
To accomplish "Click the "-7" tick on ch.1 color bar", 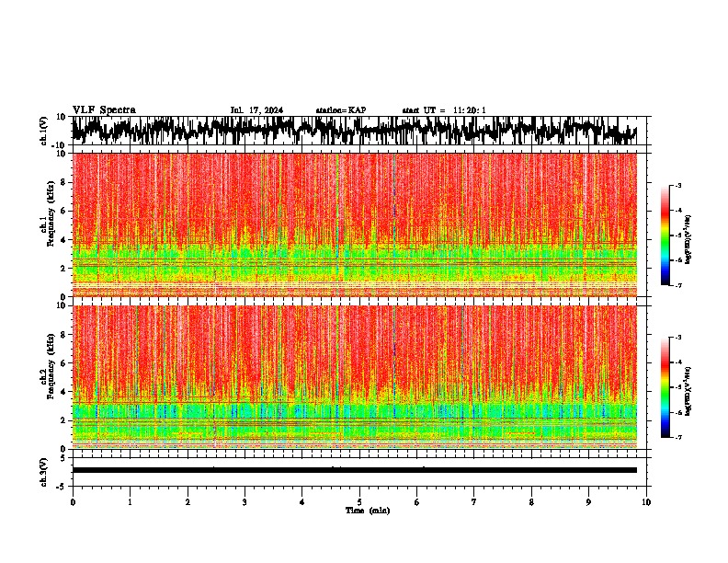I will pos(677,285).
